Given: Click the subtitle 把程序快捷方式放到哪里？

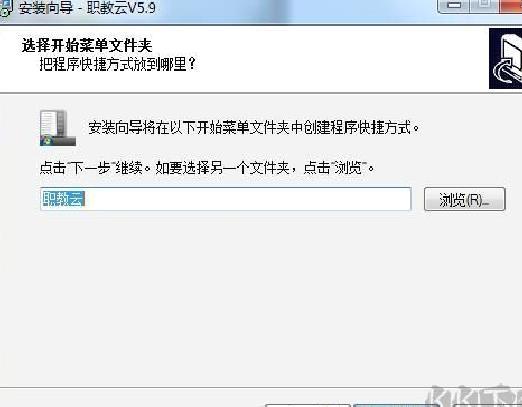Looking at the screenshot, I should click(118, 64).
